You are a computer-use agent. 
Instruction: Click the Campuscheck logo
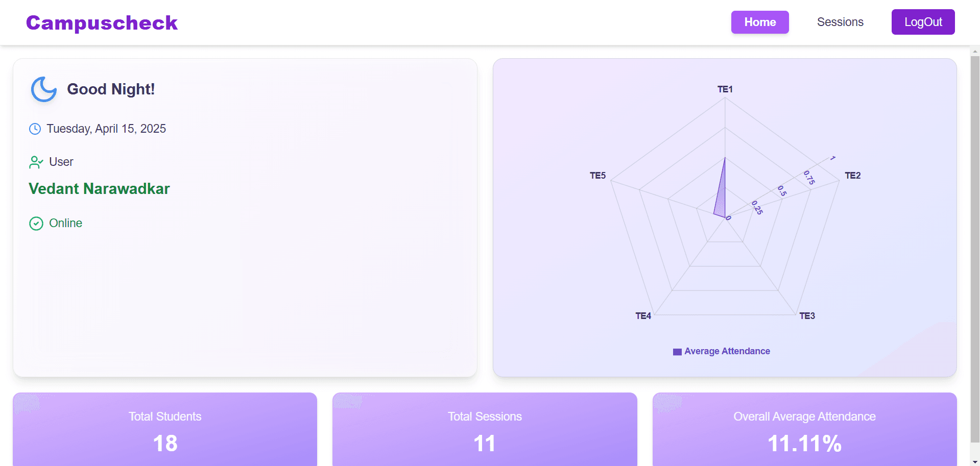pos(102,22)
